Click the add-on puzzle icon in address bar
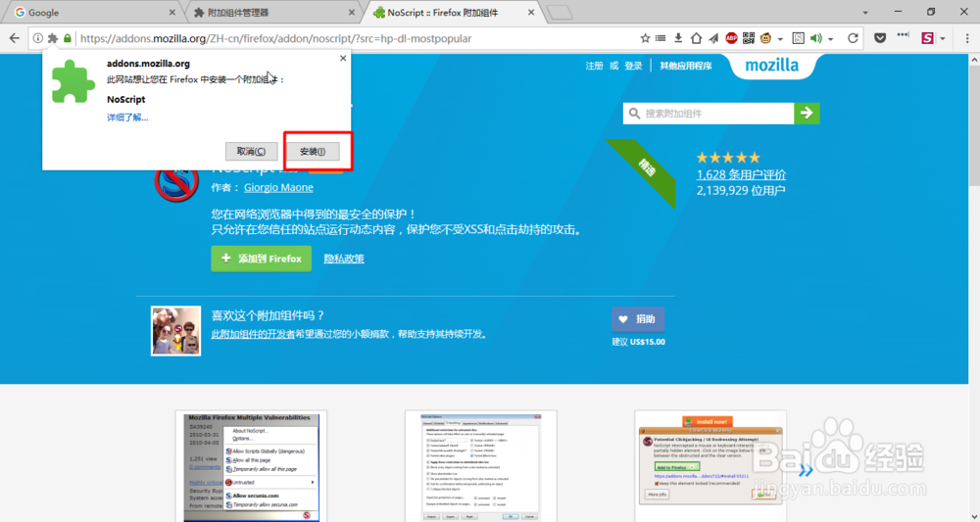Viewport: 980px width, 522px height. coord(53,39)
